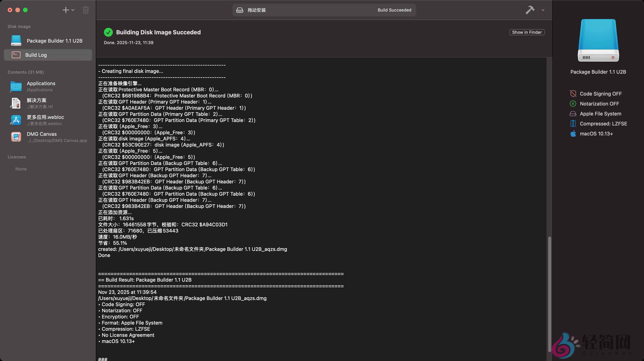Click Build Succeeded in the title bar
The height and width of the screenshot is (361, 644).
pyautogui.click(x=394, y=10)
